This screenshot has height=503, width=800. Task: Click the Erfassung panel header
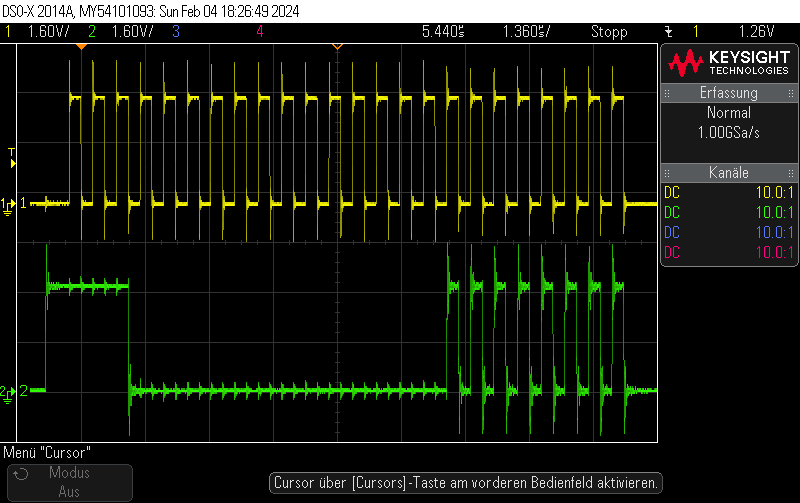click(x=729, y=93)
